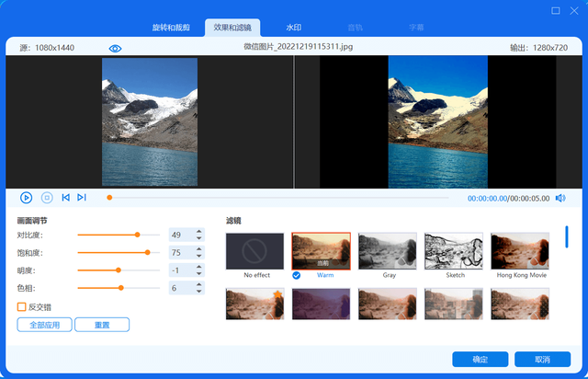This screenshot has height=379, width=588.
Task: Close the dialog window
Action: tap(574, 10)
